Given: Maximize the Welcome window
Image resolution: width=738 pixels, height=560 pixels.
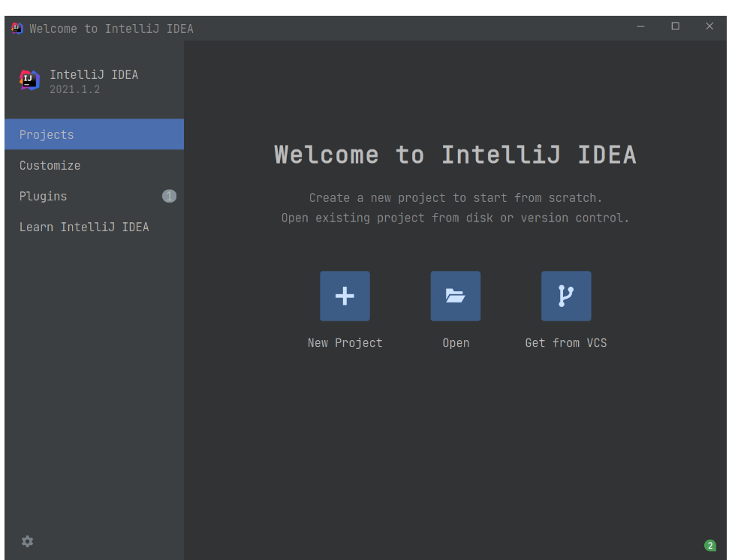Looking at the screenshot, I should [675, 26].
